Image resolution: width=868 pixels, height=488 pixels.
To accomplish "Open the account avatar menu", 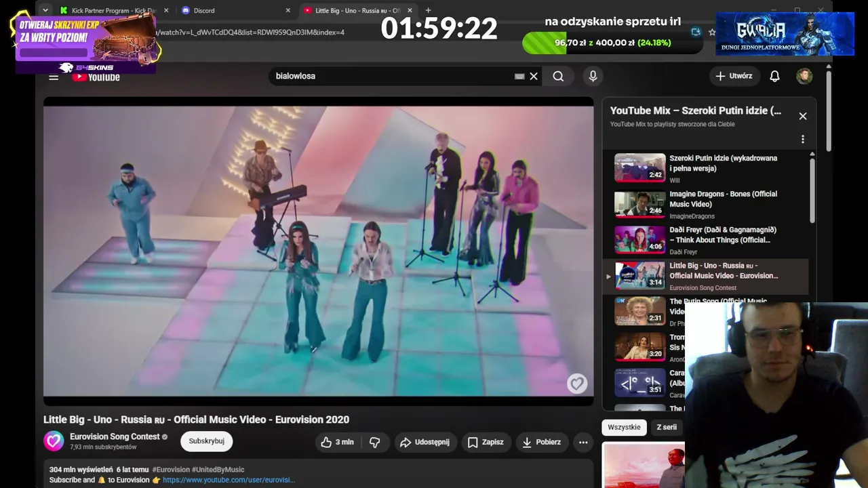I will tap(804, 76).
